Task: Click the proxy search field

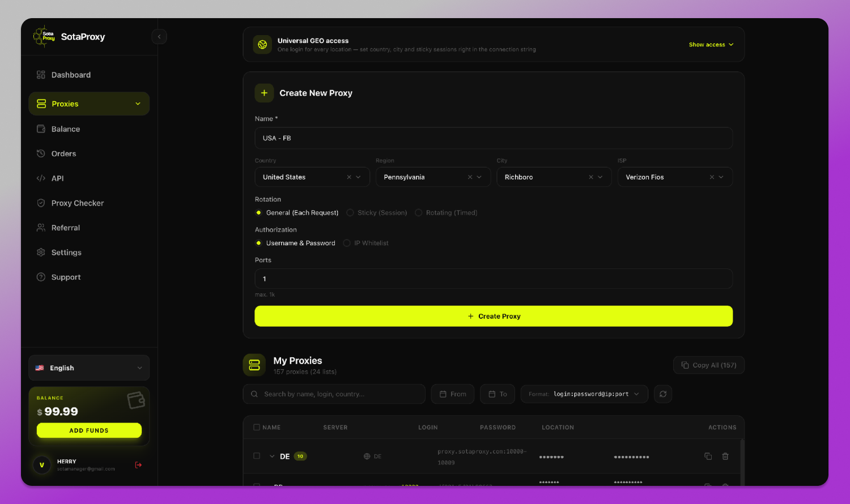Action: point(334,394)
